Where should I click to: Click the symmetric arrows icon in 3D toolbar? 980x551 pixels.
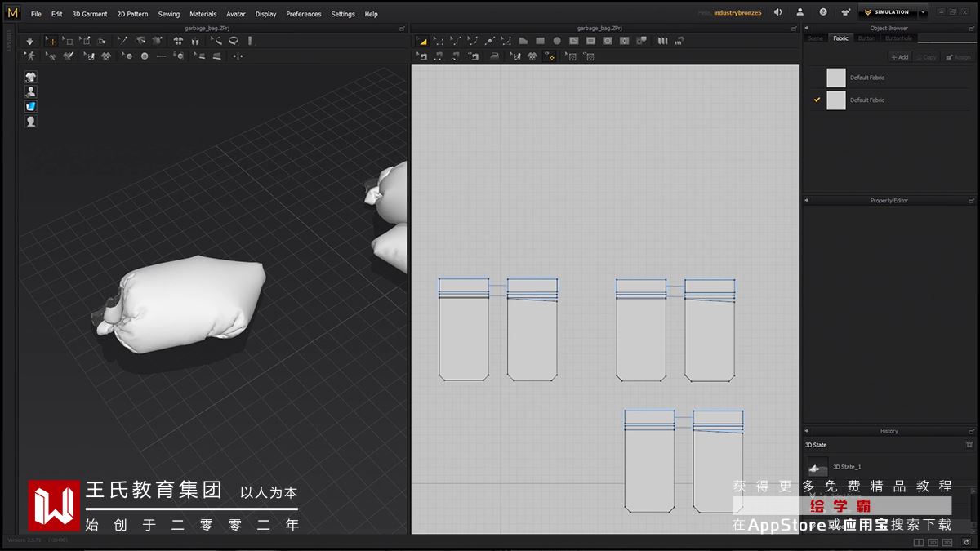tap(237, 56)
